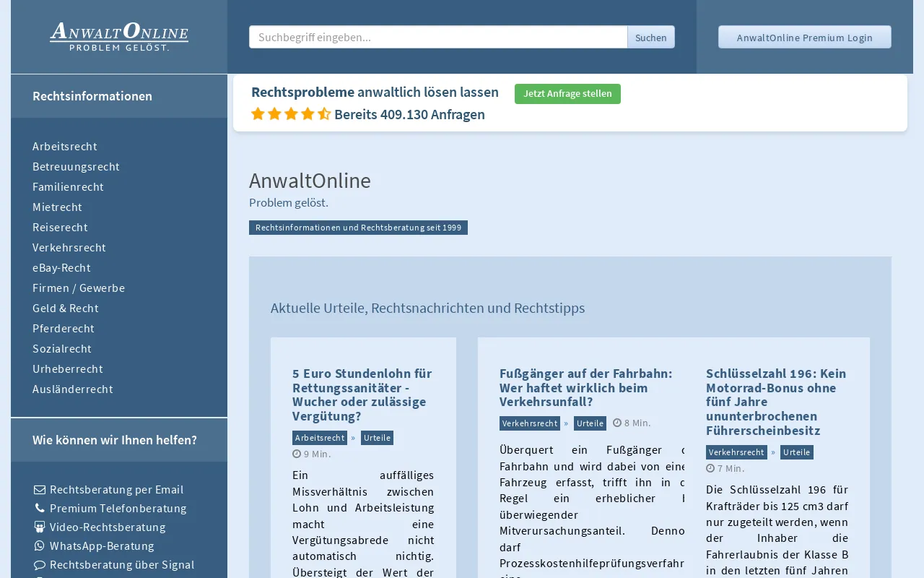The image size is (924, 578).
Task: Open Firmen / Gewerbe section
Action: (79, 288)
